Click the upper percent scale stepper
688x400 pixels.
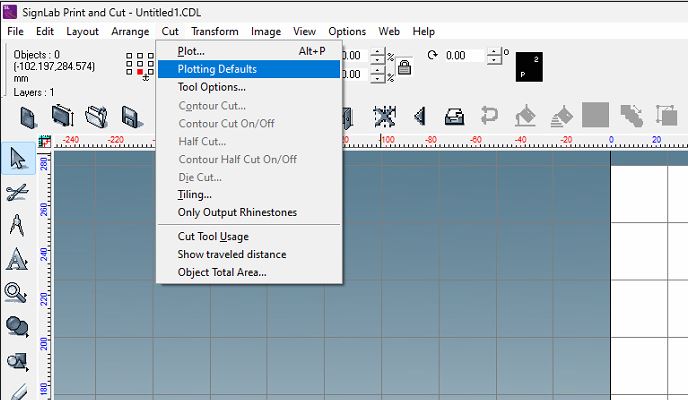point(378,56)
